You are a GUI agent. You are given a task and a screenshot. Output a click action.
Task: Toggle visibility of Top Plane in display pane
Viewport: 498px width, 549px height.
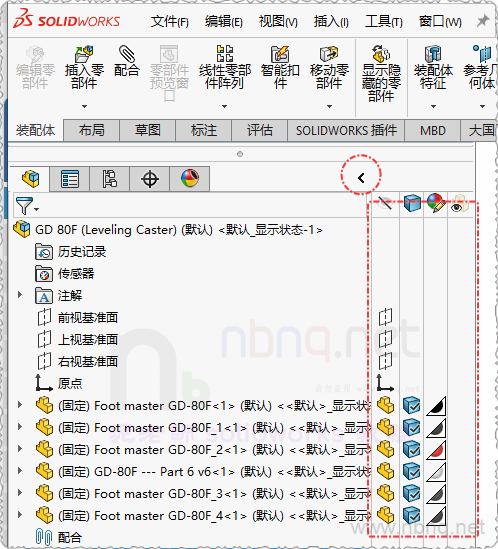click(x=385, y=339)
